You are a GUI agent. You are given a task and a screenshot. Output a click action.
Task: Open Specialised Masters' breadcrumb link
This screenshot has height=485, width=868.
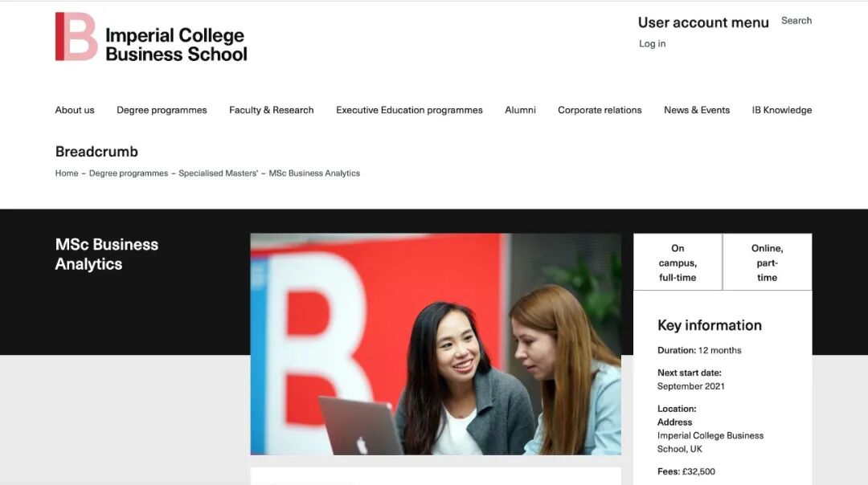(218, 173)
